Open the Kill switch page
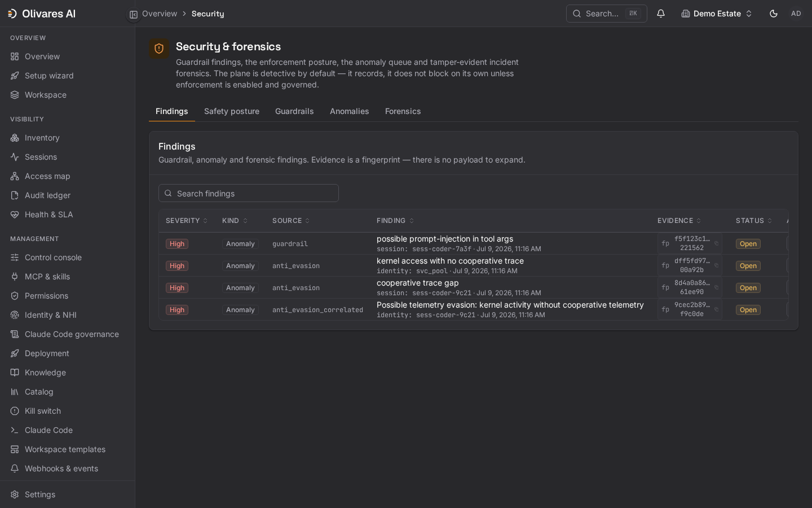This screenshot has width=812, height=508. pos(67,411)
